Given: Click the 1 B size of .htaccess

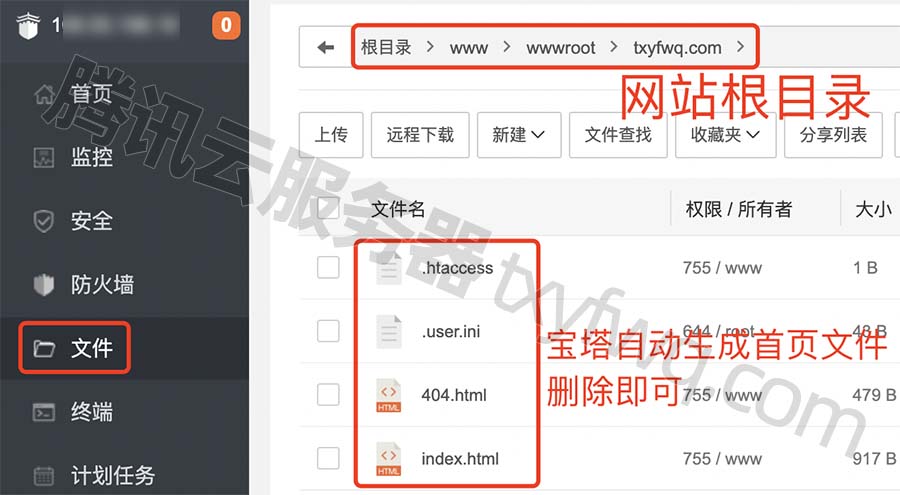Looking at the screenshot, I should click(x=866, y=268).
